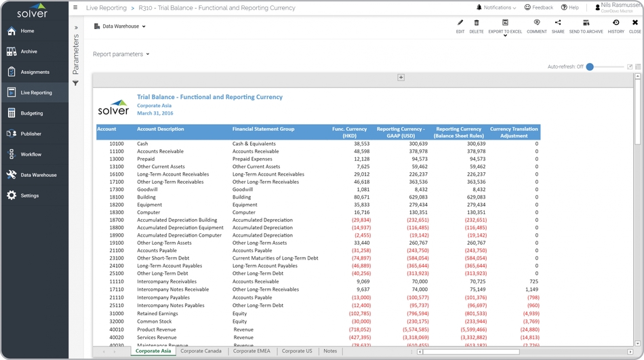Screen dimensions: 644x360
Task: Toggle the hamburger menu to collapse sidebar
Action: point(75,8)
